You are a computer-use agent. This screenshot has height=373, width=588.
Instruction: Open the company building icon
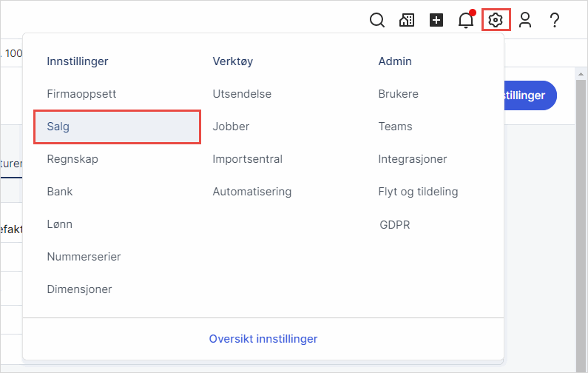pos(407,21)
